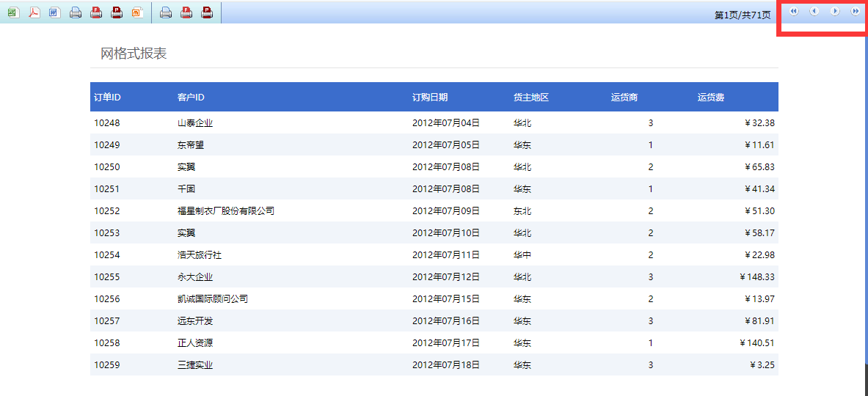Viewport: 868px width, 396px height.
Task: Click freight ¥148.33
Action: (757, 277)
